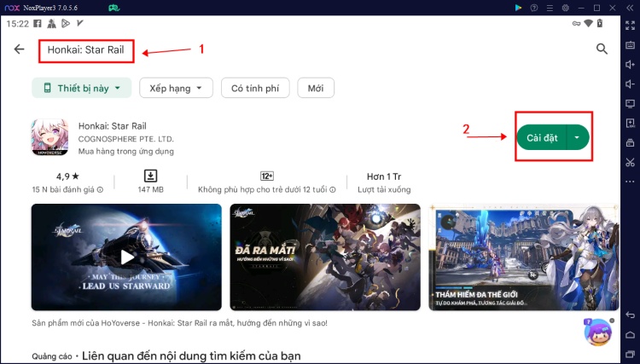
Task: Click the Sản phẩm mới của HoYoverse description
Action: [179, 323]
